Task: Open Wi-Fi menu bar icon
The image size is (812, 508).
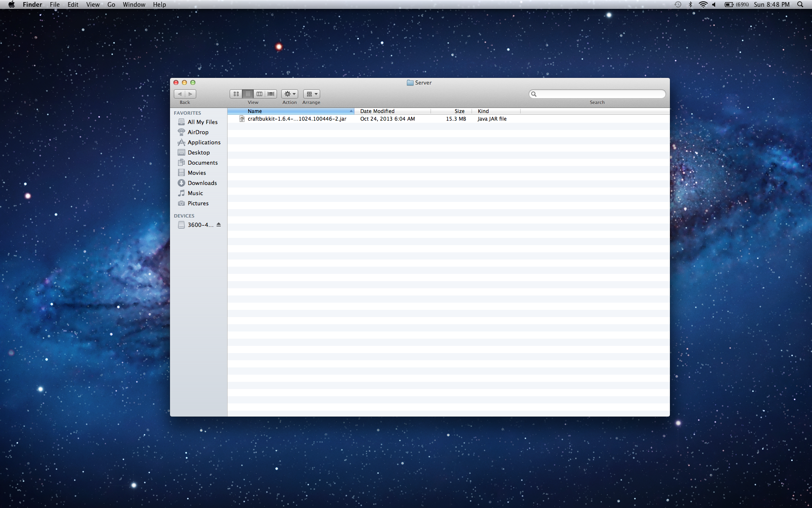Action: tap(703, 5)
